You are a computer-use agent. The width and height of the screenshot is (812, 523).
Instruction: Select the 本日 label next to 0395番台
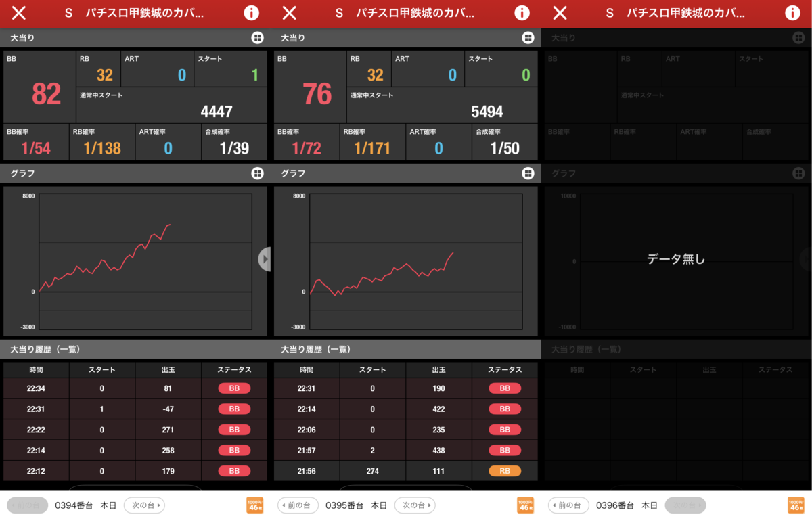(x=379, y=505)
